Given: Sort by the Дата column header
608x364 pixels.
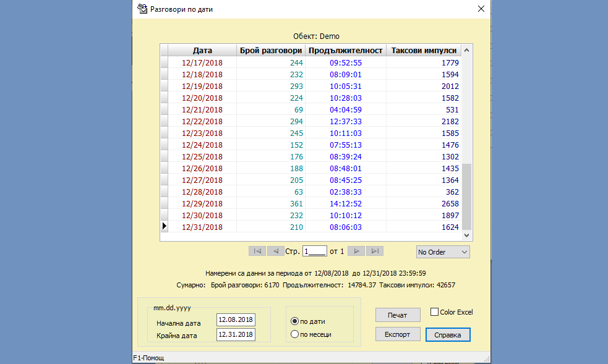Looking at the screenshot, I should tap(202, 50).
